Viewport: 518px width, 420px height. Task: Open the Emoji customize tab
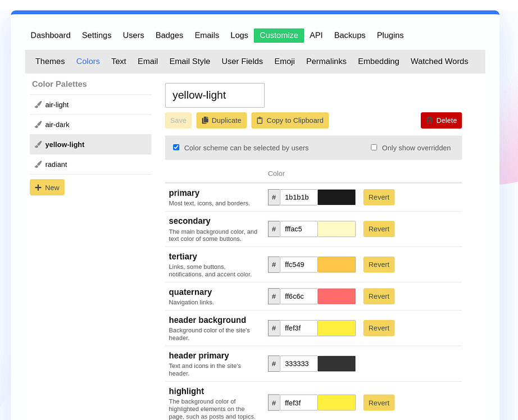284,61
